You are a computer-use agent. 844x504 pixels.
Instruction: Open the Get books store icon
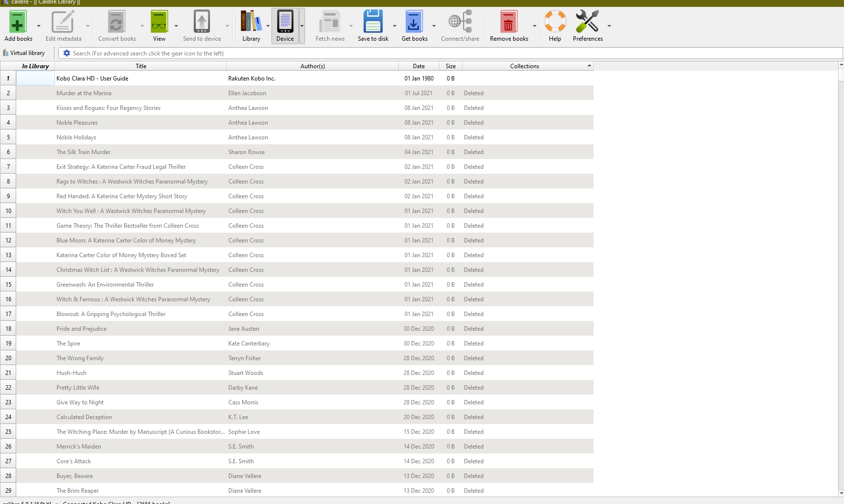click(x=414, y=22)
